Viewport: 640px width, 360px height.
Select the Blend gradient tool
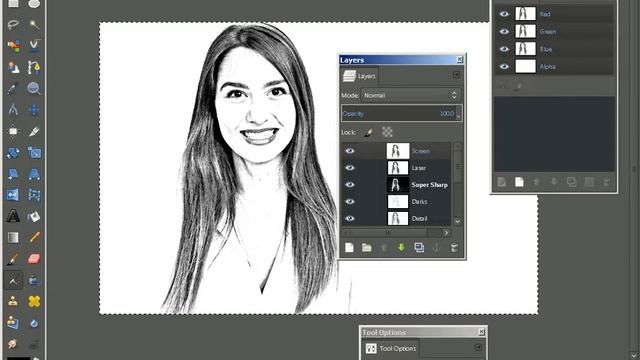tap(13, 238)
